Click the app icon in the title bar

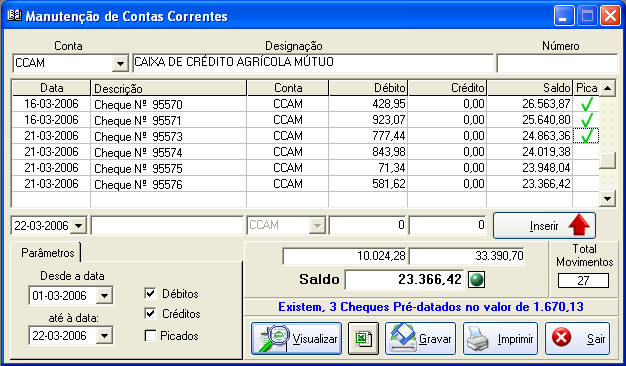pyautogui.click(x=14, y=16)
